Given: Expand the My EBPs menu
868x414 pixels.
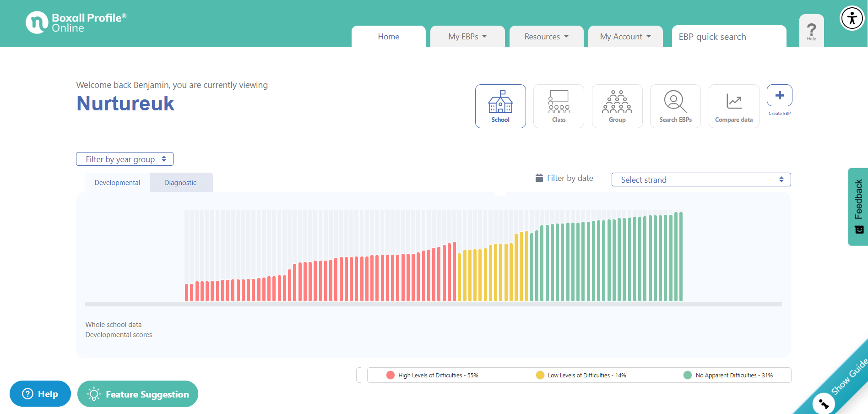Looking at the screenshot, I should (x=467, y=36).
